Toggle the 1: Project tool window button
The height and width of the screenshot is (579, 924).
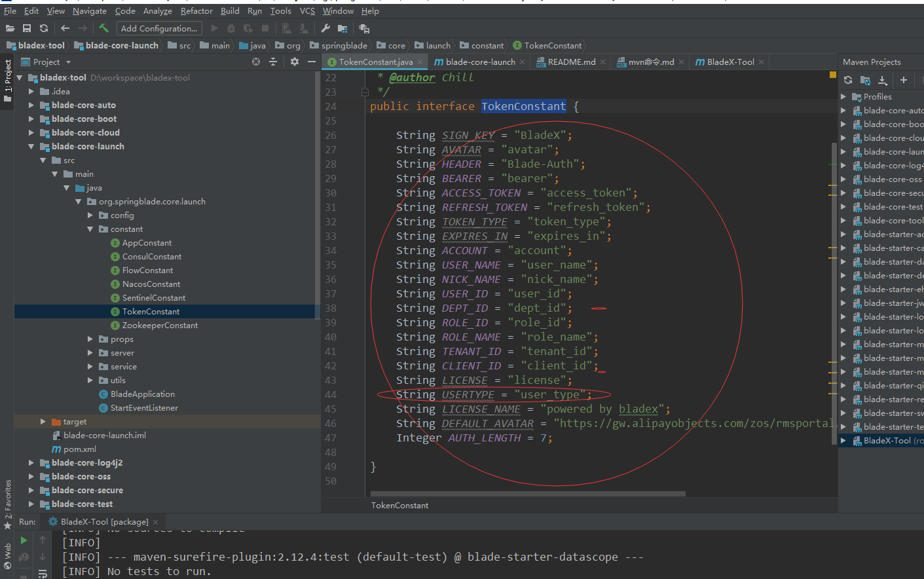pos(8,81)
